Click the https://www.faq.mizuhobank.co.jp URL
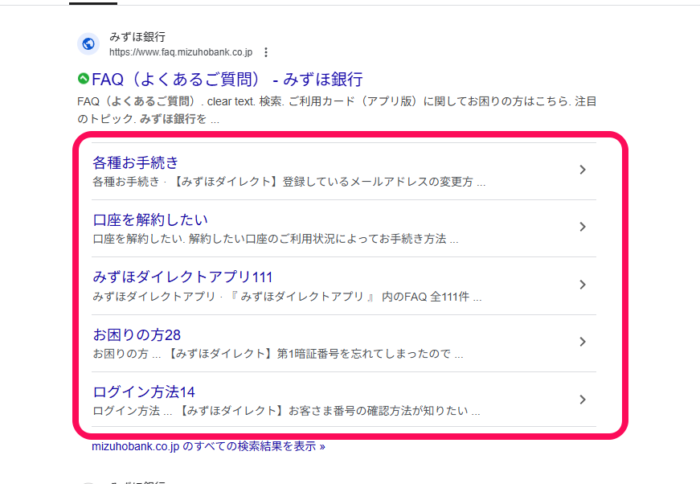Screen dimensions: 700x484 click(x=181, y=52)
